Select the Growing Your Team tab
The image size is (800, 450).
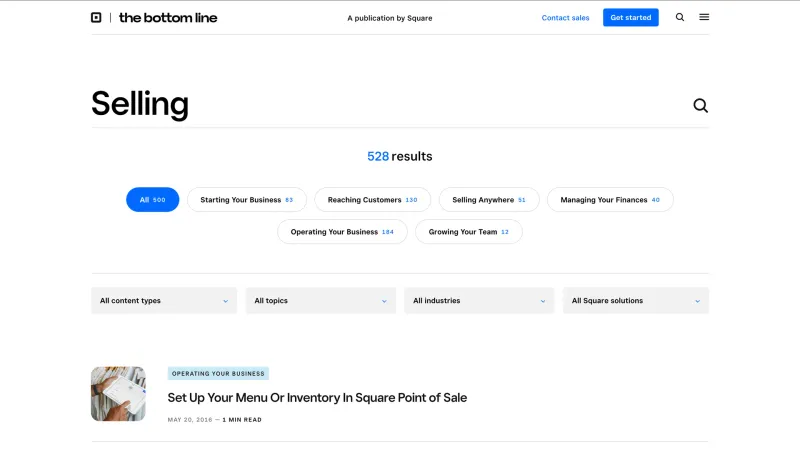click(x=468, y=232)
